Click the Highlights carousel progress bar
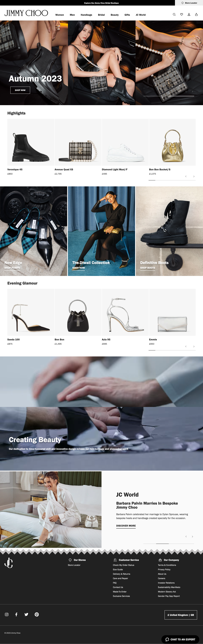 pyautogui.click(x=172, y=180)
